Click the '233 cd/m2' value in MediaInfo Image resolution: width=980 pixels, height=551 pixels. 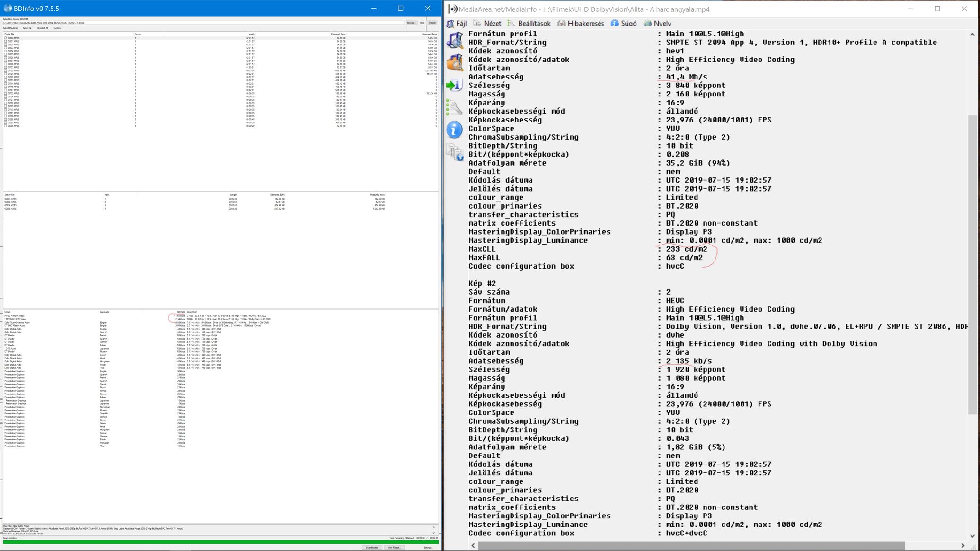point(687,249)
